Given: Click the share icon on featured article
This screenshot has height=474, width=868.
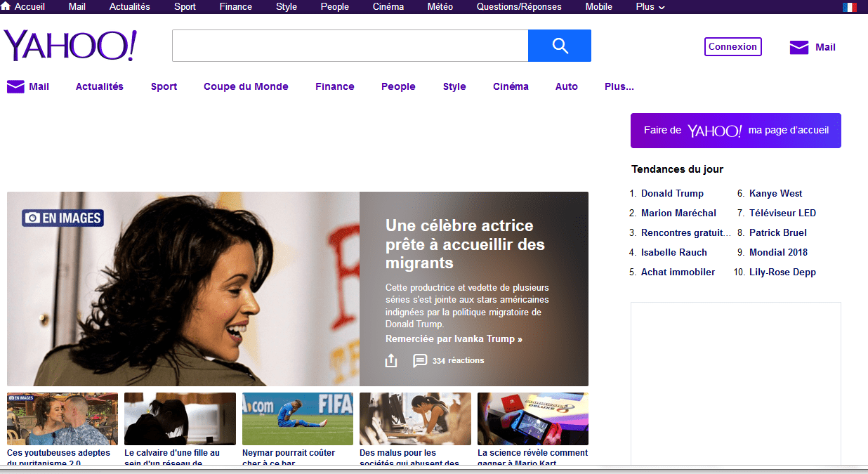Looking at the screenshot, I should [x=391, y=360].
